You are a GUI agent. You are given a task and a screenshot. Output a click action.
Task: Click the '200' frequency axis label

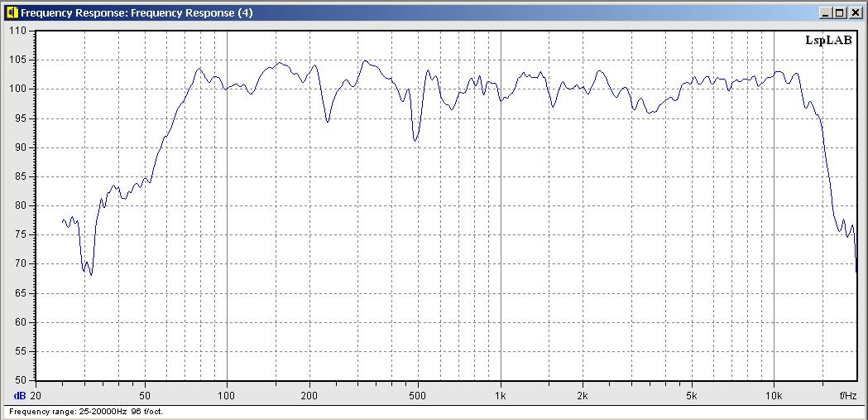click(x=309, y=396)
